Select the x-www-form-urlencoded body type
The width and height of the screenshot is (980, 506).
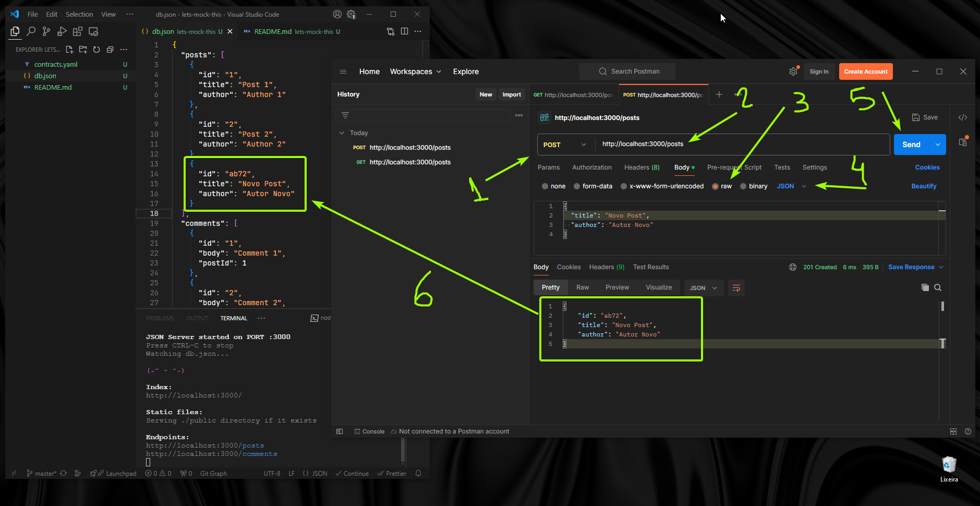point(624,186)
